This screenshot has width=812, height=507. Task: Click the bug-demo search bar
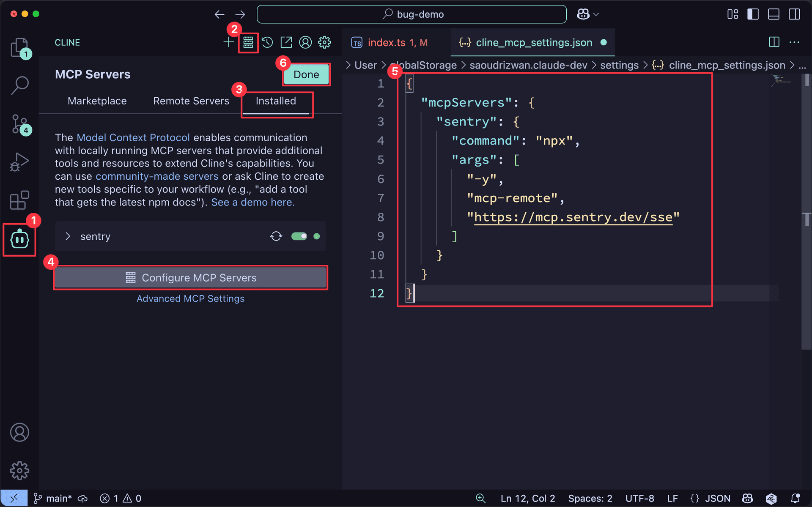tap(411, 14)
